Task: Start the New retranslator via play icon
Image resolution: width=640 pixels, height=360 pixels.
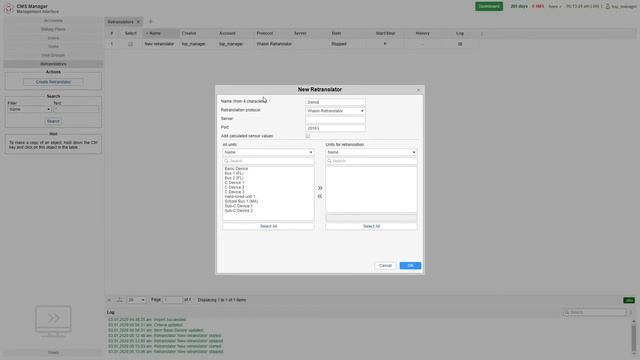Action: (x=385, y=44)
